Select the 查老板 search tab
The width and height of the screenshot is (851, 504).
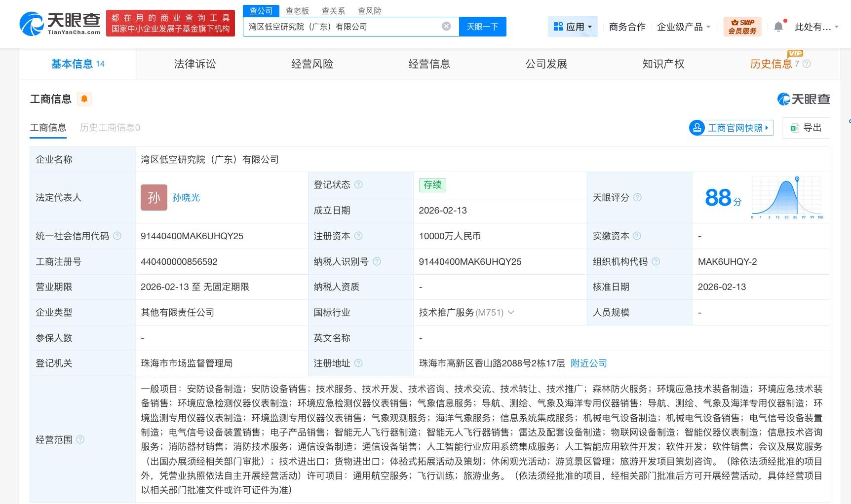tap(297, 10)
